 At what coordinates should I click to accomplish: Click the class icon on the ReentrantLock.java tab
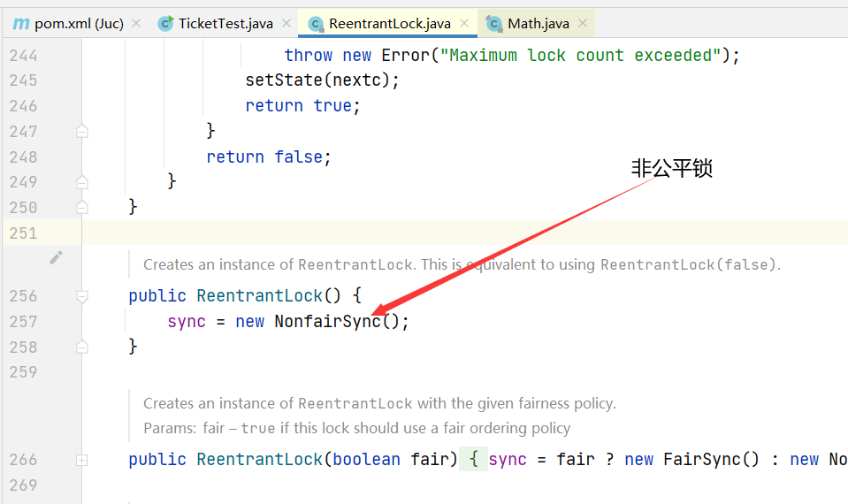click(316, 24)
